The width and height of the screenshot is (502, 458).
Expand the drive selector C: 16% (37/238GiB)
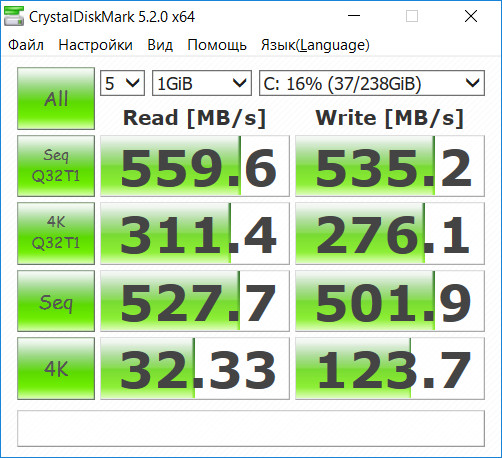[x=372, y=83]
